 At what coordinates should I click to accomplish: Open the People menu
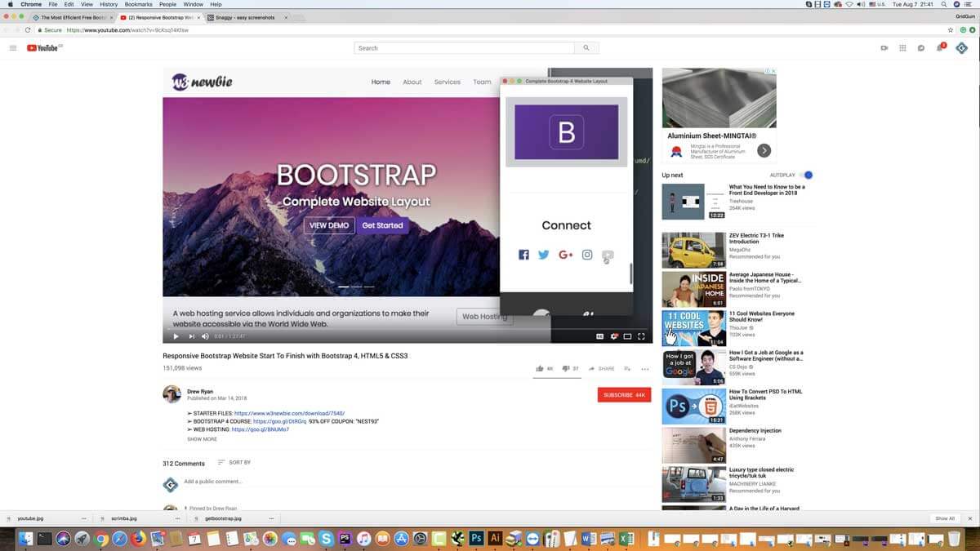coord(167,4)
